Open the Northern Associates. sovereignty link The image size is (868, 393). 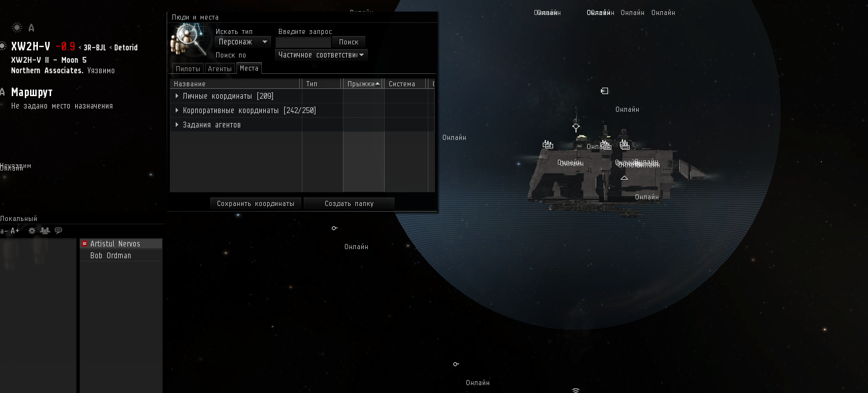pos(48,70)
